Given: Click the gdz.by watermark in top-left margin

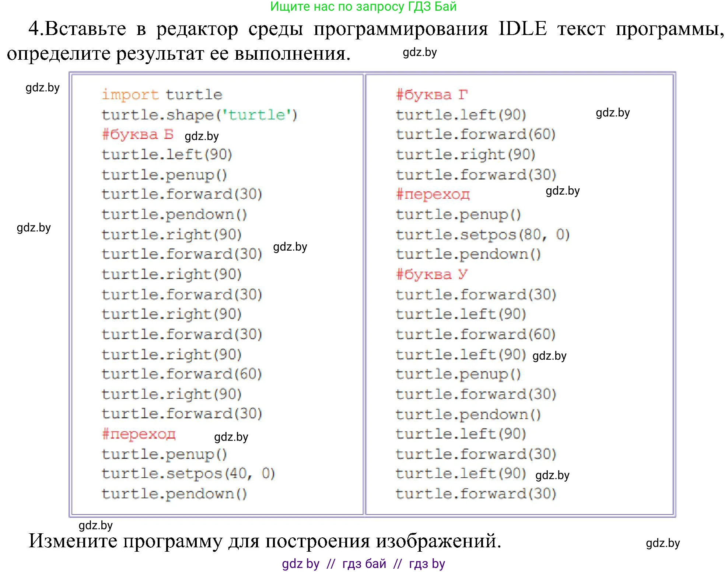Looking at the screenshot, I should pos(42,88).
